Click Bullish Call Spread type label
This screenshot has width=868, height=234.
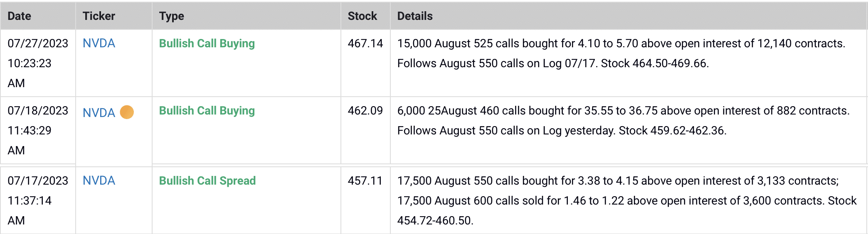tap(207, 181)
